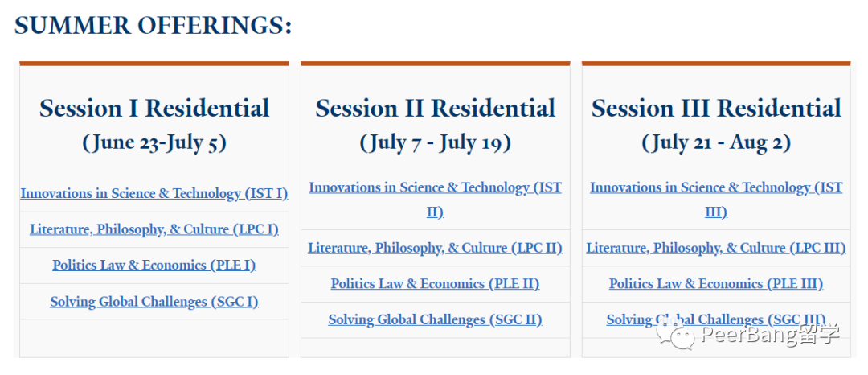Open Politics Law & Economics (PLE II) link

point(435,283)
